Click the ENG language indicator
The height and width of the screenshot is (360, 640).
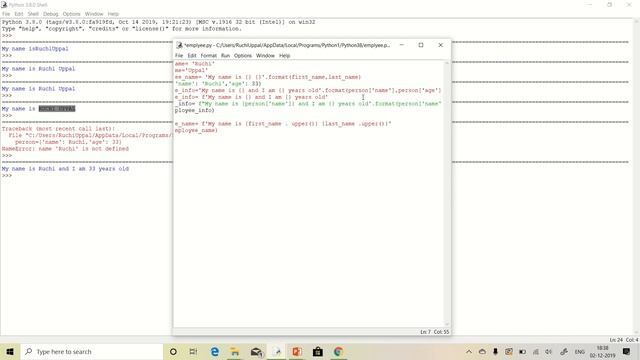click(580, 351)
